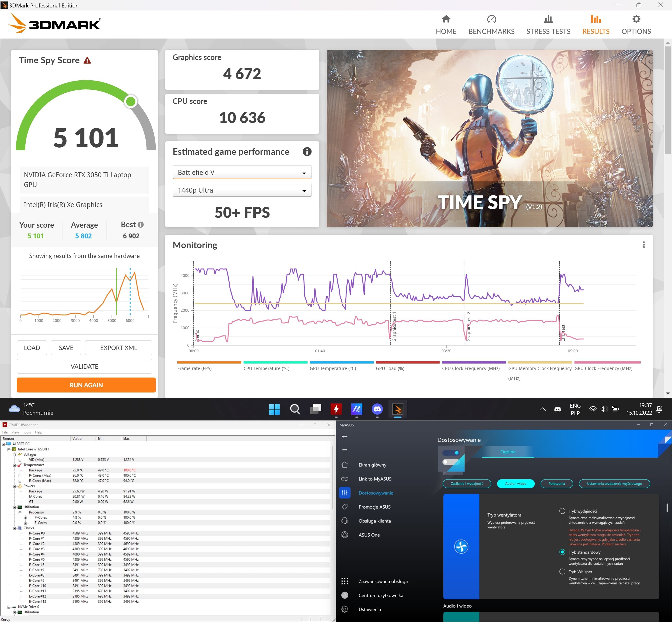This screenshot has width=672, height=622.
Task: Switch to MyASUS from the taskbar
Action: [x=357, y=409]
